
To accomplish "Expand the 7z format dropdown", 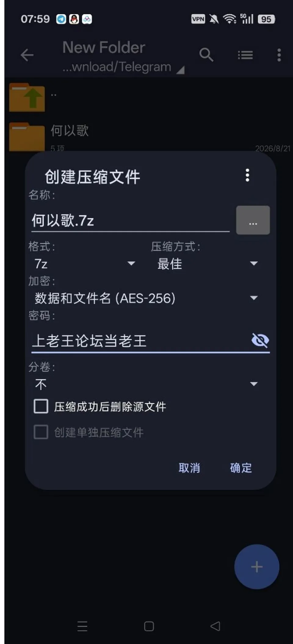I will [85, 264].
